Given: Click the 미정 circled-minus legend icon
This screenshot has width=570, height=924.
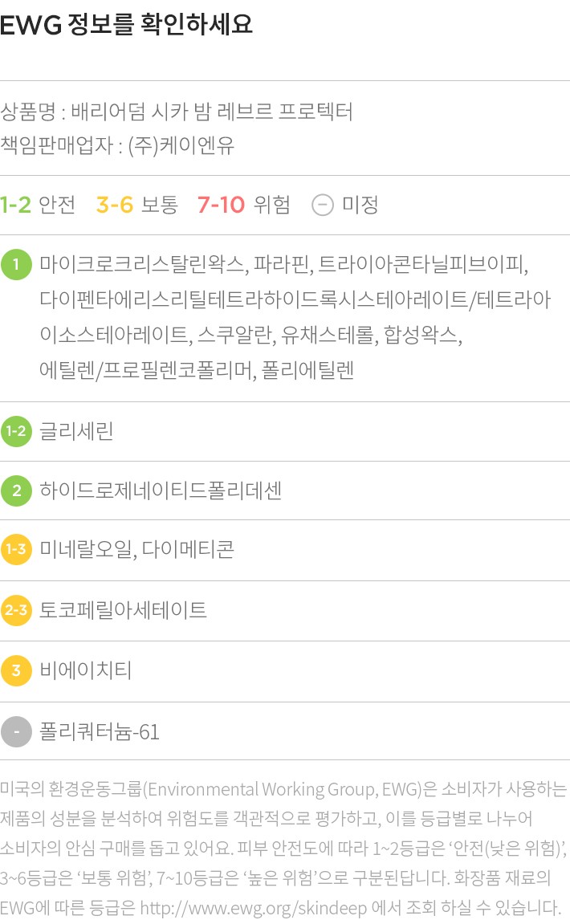Looking at the screenshot, I should pos(322,205).
